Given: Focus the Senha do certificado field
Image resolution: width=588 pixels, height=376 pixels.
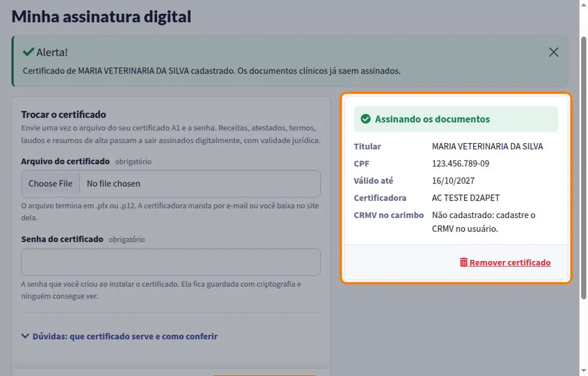Looking at the screenshot, I should (171, 262).
